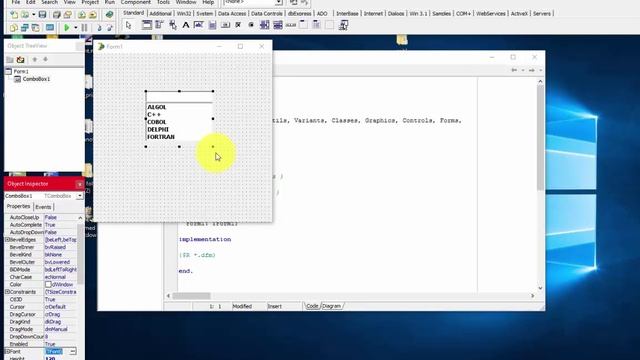This screenshot has width=640, height=360.
Task: Open the Component menu
Action: coord(136,2)
